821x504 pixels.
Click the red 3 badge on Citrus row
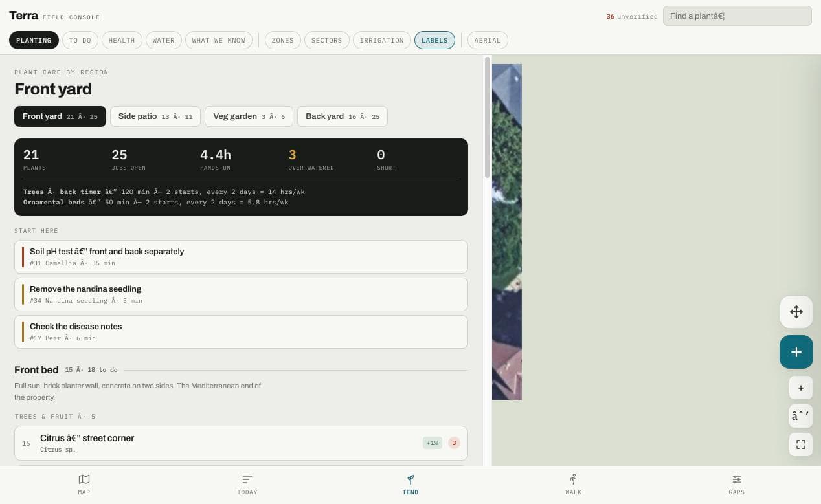[x=454, y=443]
